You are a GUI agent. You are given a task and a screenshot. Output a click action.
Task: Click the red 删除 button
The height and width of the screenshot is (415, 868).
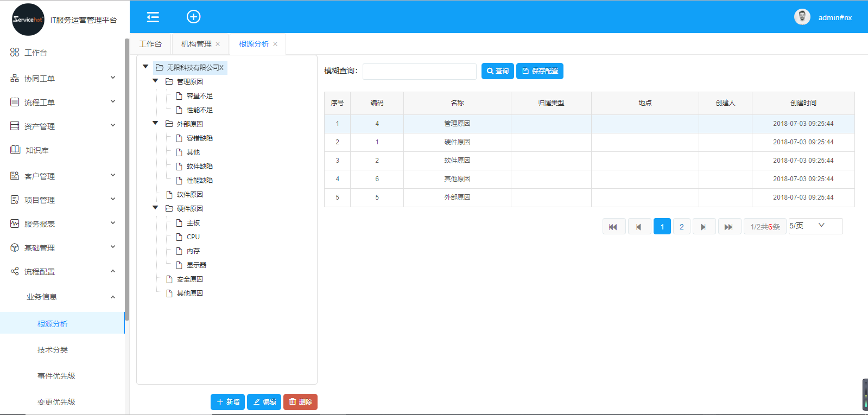(300, 402)
